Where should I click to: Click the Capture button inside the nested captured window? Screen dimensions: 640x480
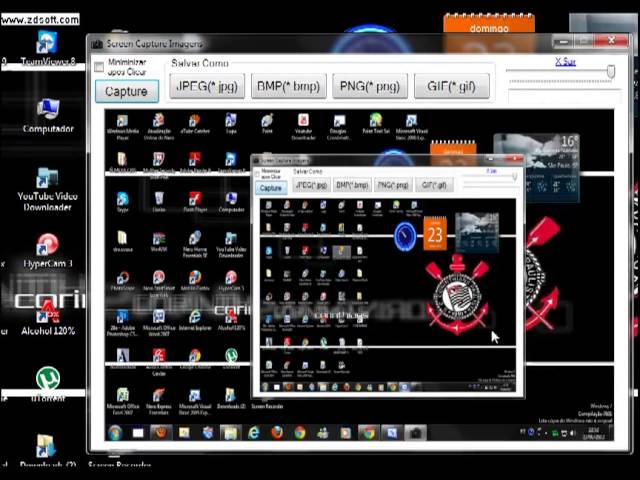pos(271,188)
